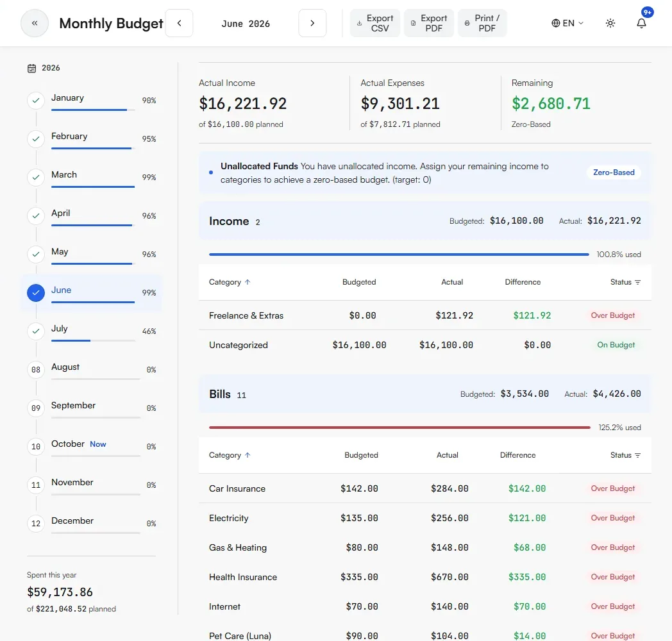This screenshot has height=641, width=672.
Task: Click the 09 circle for September
Action: (36, 408)
